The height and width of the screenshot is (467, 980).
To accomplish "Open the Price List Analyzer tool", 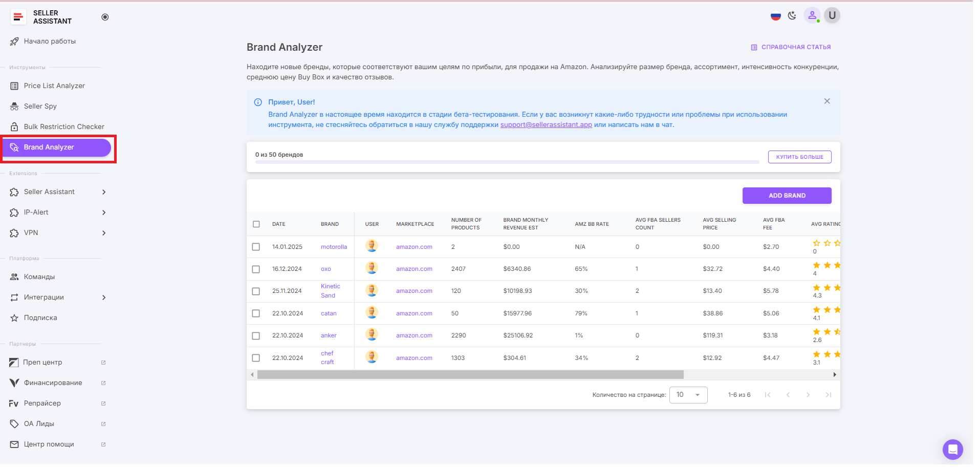I will (x=54, y=86).
